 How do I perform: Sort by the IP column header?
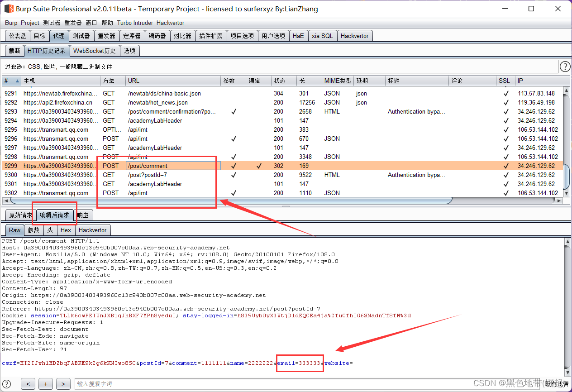point(539,81)
